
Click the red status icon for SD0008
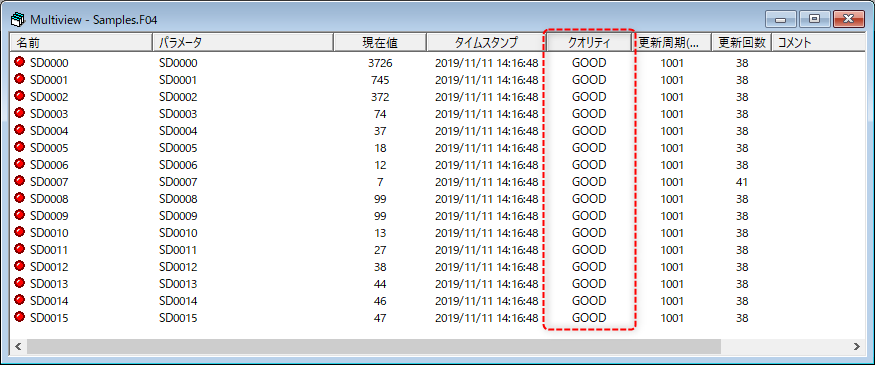(20, 198)
